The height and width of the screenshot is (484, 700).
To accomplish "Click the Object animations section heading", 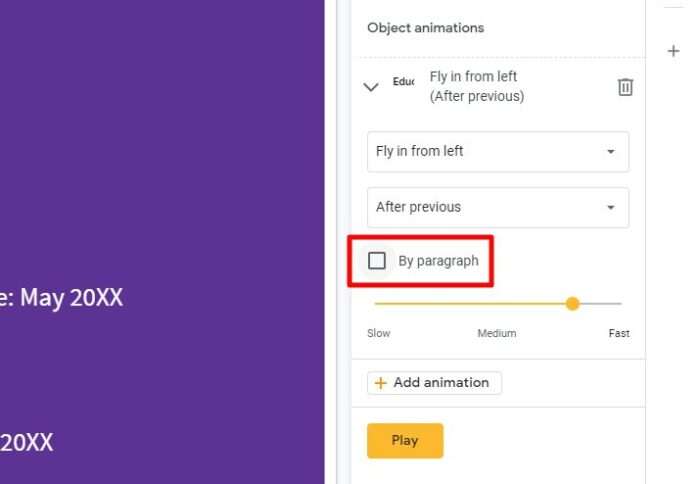I will (425, 28).
